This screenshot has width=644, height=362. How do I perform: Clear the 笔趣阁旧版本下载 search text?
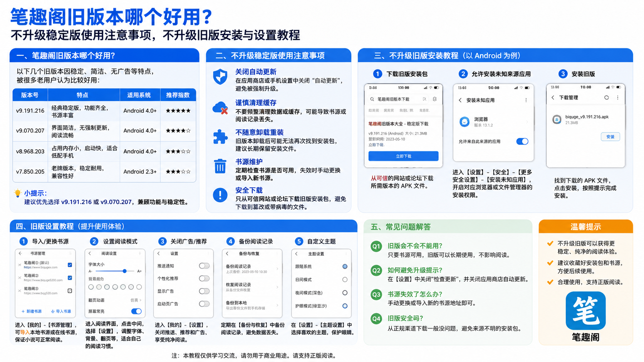point(424,99)
